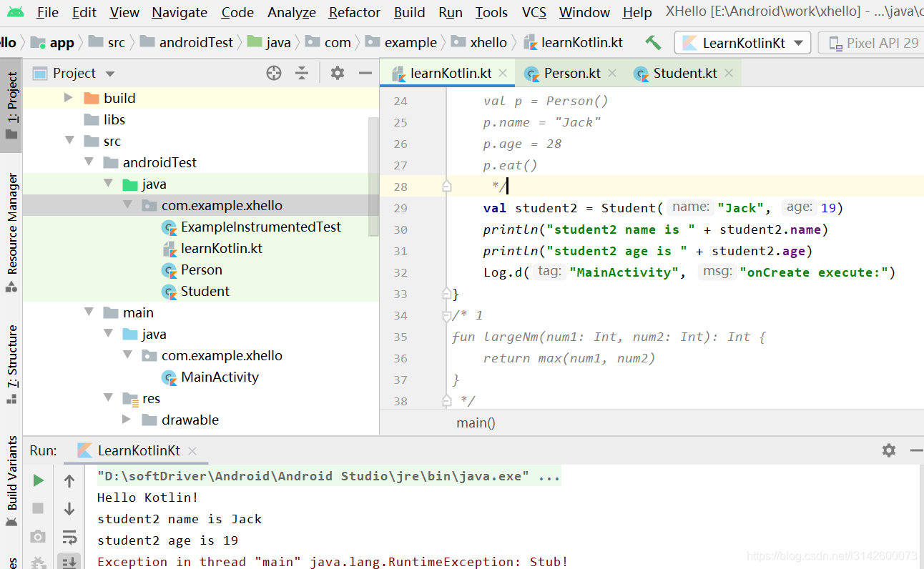Click the Collapse All icon in Project panel
This screenshot has height=569, width=924.
pyautogui.click(x=302, y=73)
